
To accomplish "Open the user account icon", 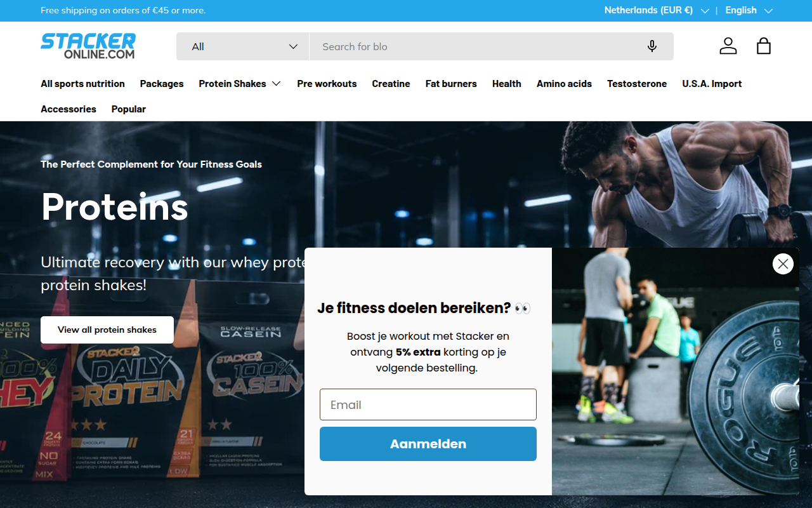I will [728, 46].
